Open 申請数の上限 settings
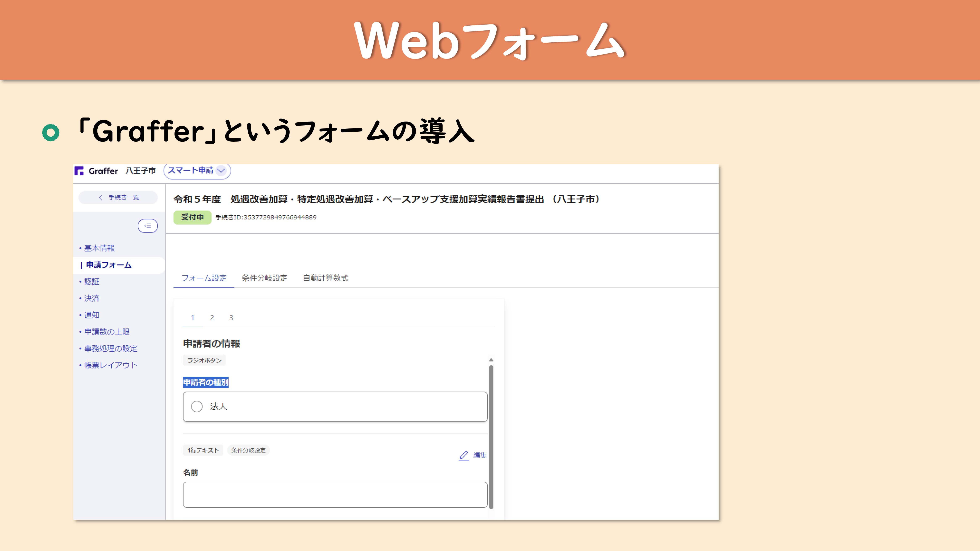 (x=106, y=332)
